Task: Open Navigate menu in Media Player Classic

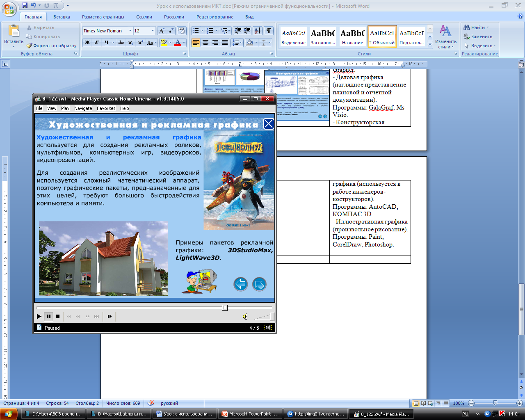Action: [83, 108]
